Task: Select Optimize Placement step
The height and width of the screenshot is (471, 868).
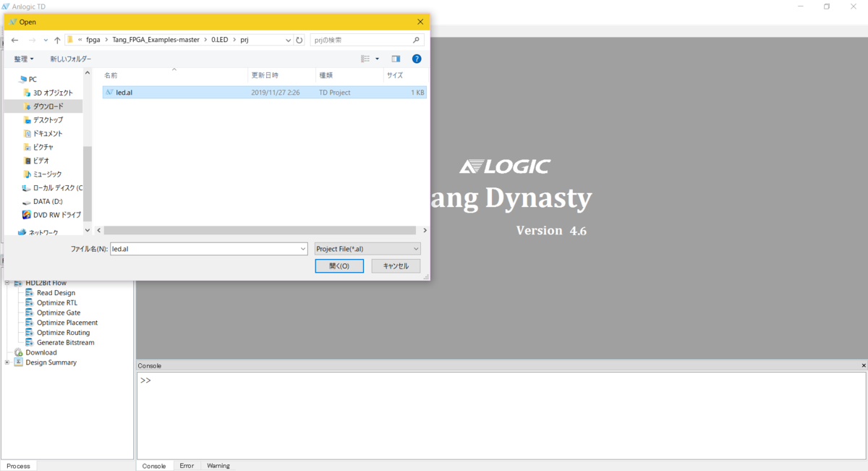Action: [x=67, y=323]
